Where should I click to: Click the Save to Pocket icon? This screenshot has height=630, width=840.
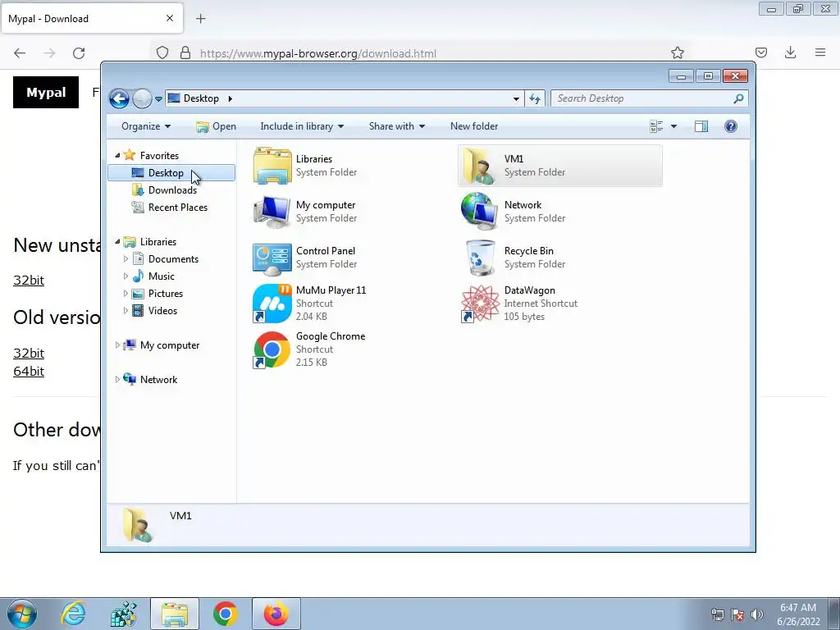pyautogui.click(x=760, y=52)
